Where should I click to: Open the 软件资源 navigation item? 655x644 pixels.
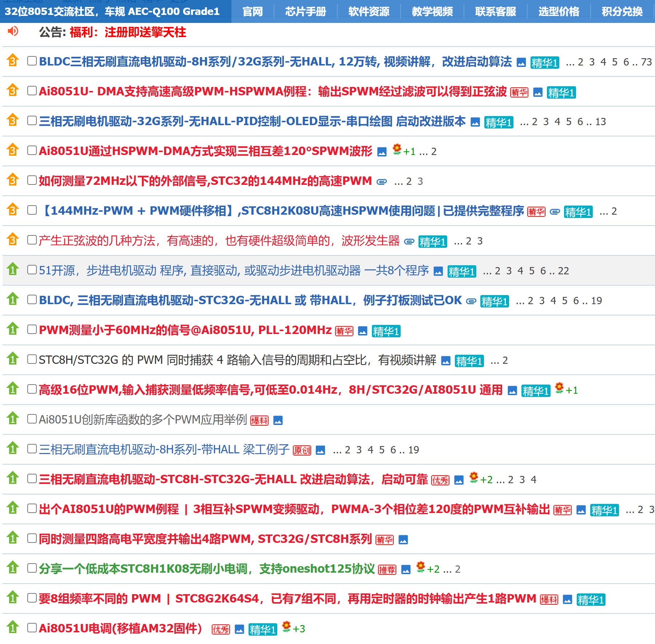[369, 12]
